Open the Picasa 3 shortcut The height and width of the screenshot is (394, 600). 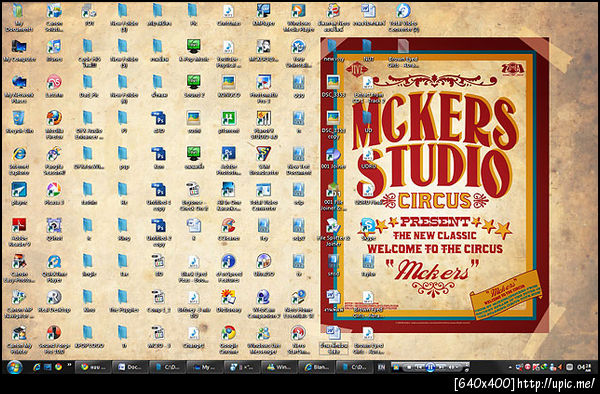(54, 193)
